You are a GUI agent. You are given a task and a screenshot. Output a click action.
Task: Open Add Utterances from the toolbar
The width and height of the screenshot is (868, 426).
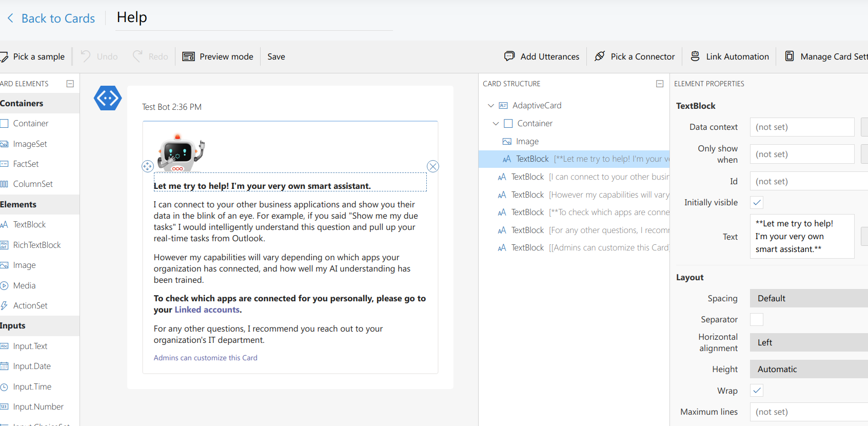tap(542, 56)
